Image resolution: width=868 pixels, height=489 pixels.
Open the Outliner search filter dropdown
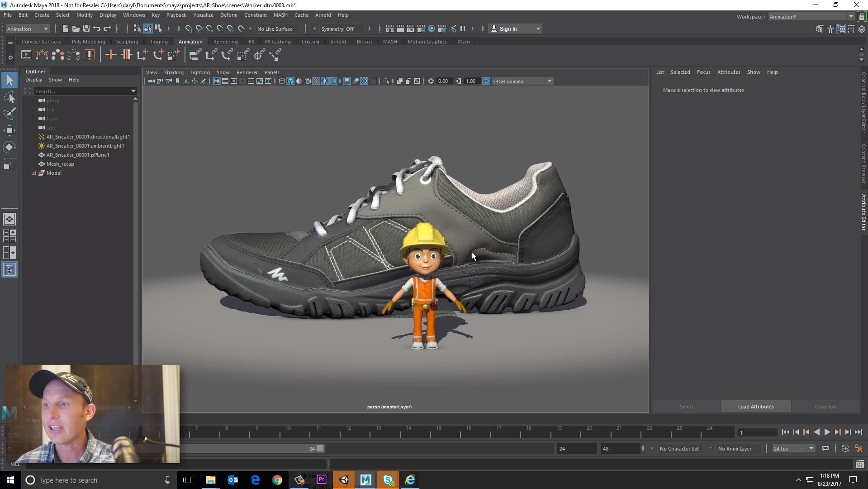pyautogui.click(x=133, y=91)
